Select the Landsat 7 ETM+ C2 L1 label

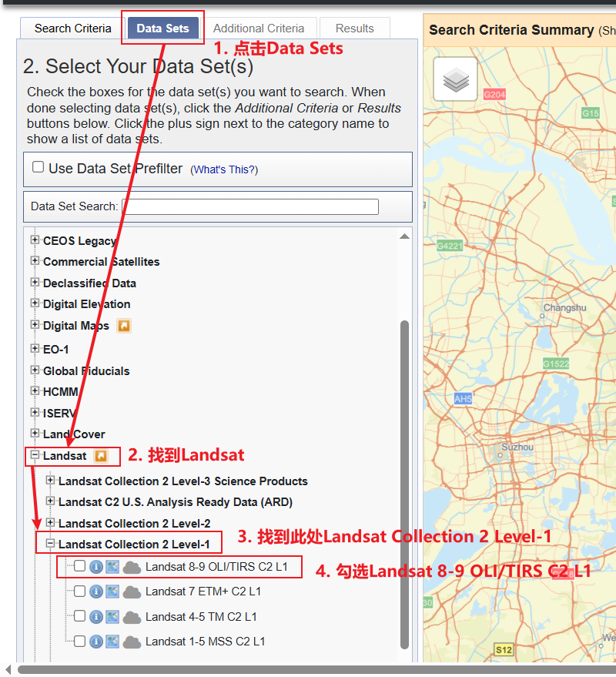(x=203, y=592)
